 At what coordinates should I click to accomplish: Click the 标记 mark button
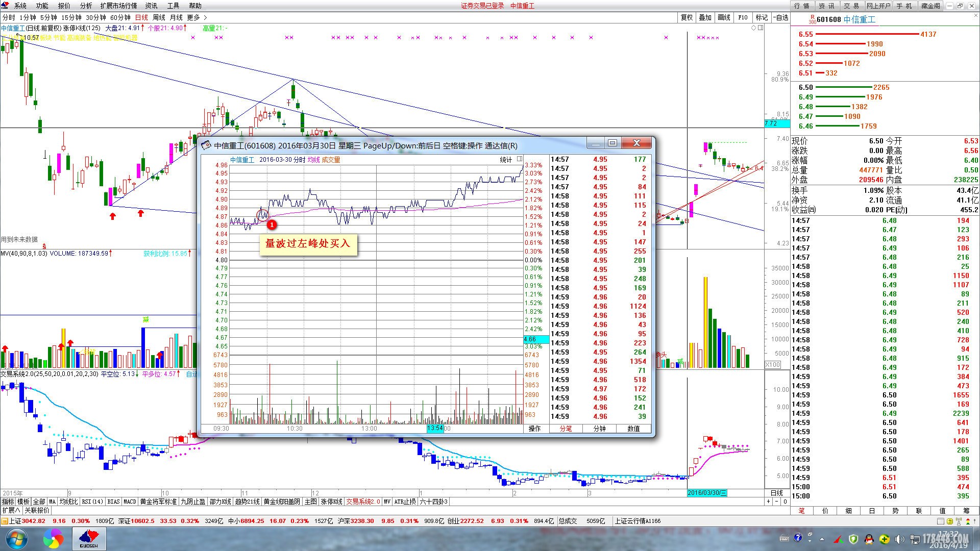(762, 17)
